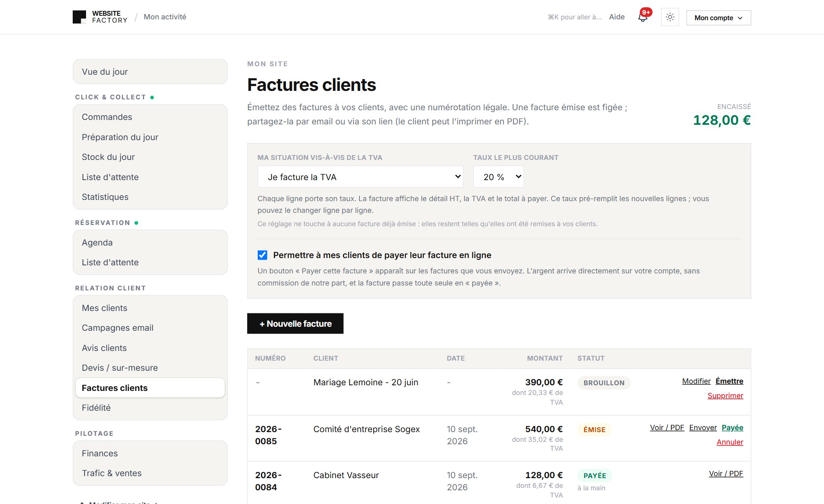The width and height of the screenshot is (824, 504).
Task: Click the ÉMISE status badge
Action: click(595, 430)
